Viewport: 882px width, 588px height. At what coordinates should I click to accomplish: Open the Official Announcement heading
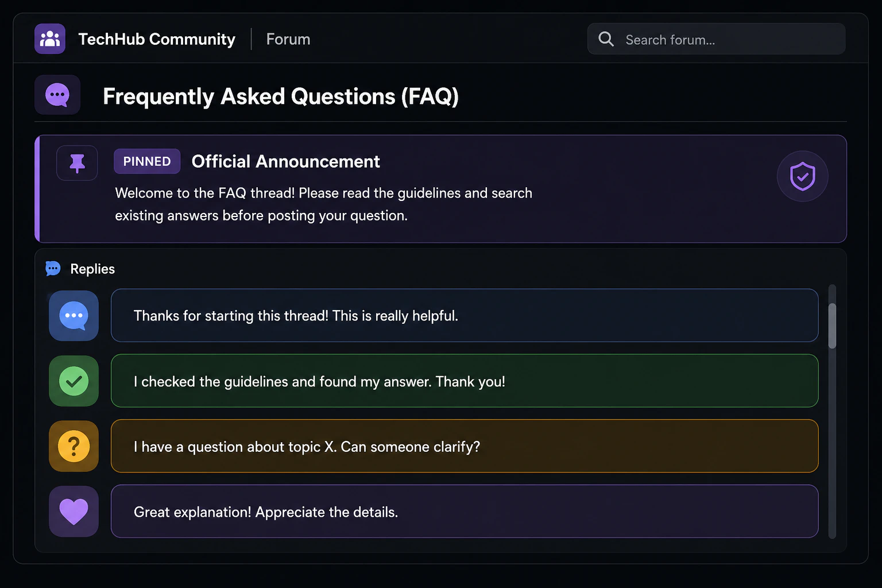click(285, 161)
